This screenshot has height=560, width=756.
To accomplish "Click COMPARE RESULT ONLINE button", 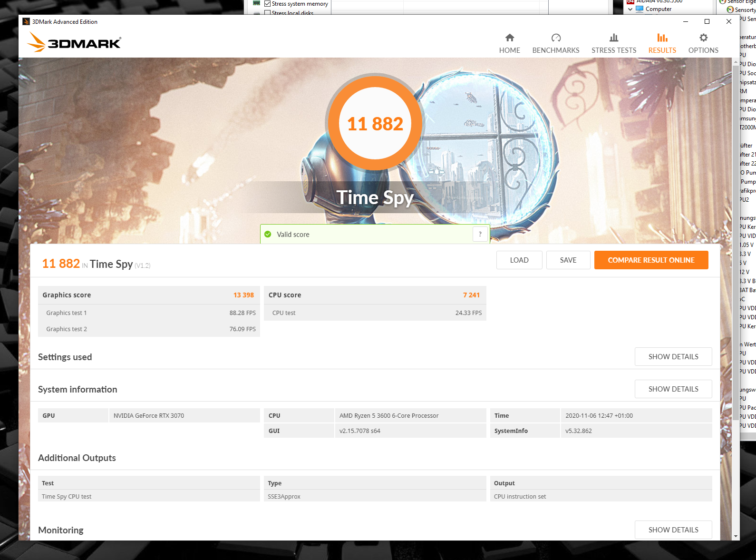I will point(651,260).
